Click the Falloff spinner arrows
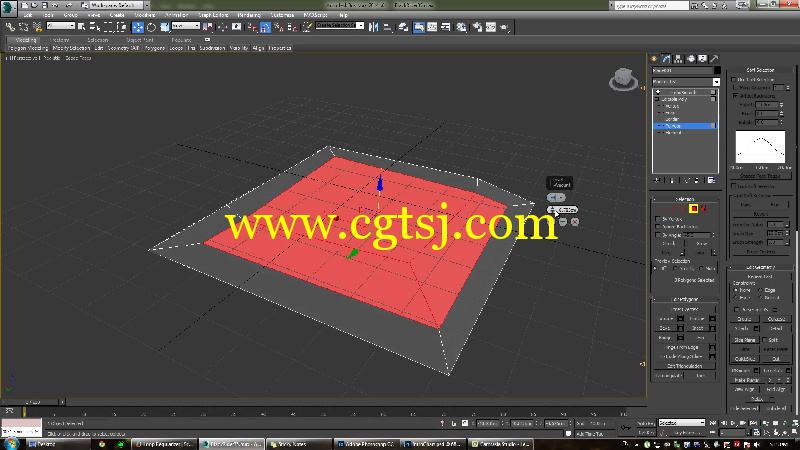The width and height of the screenshot is (800, 450). point(781,105)
